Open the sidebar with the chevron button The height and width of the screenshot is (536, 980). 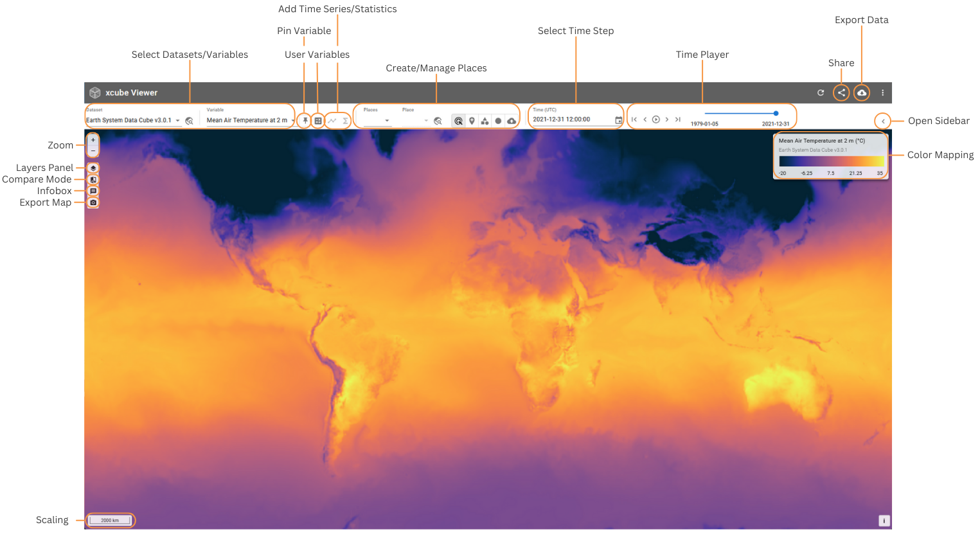pyautogui.click(x=883, y=121)
